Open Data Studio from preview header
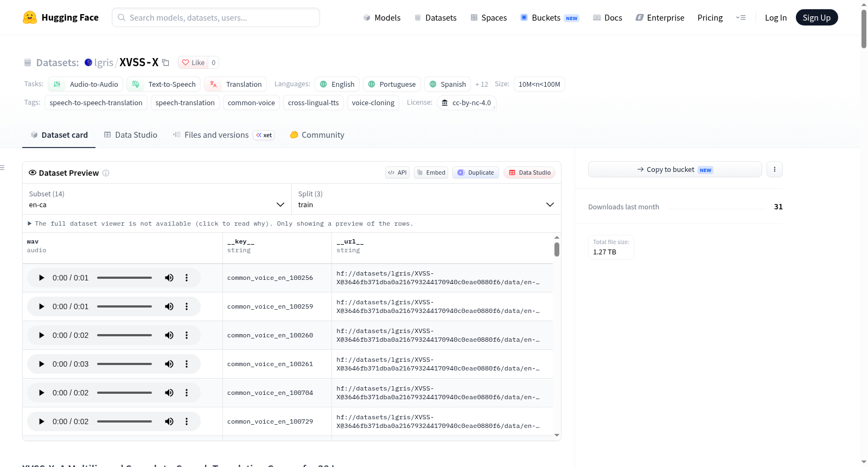Screen dimensions: 868x467 [x=529, y=172]
